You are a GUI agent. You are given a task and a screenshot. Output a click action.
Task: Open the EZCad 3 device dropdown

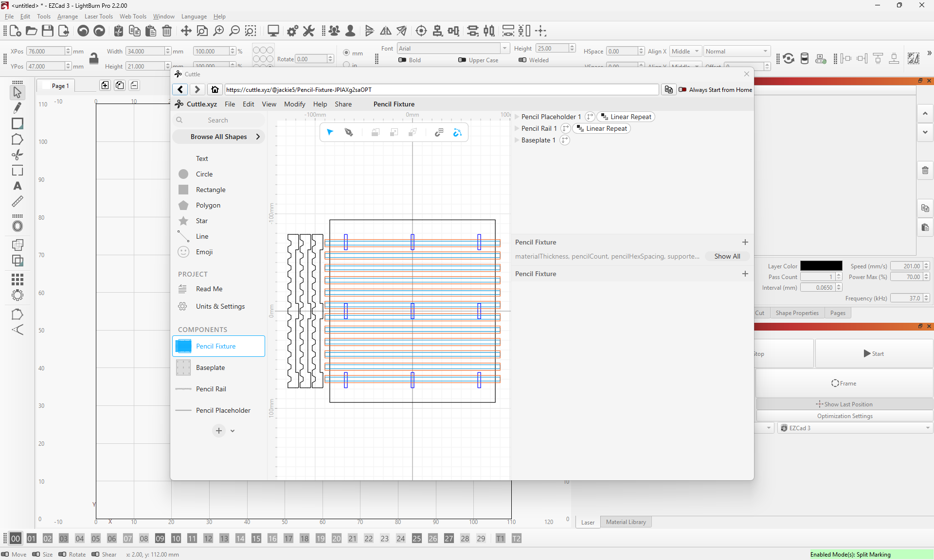click(855, 428)
